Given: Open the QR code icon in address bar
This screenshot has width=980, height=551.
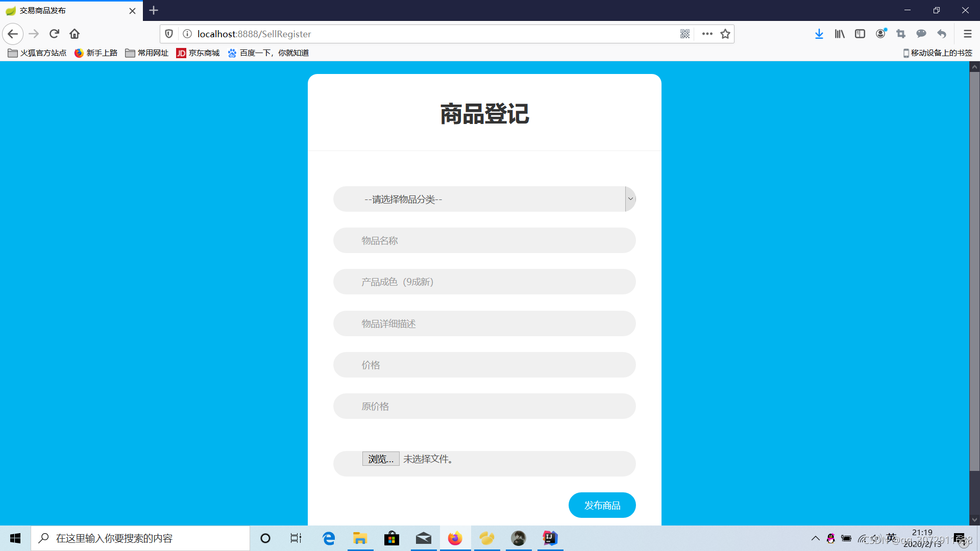Looking at the screenshot, I should click(x=685, y=34).
